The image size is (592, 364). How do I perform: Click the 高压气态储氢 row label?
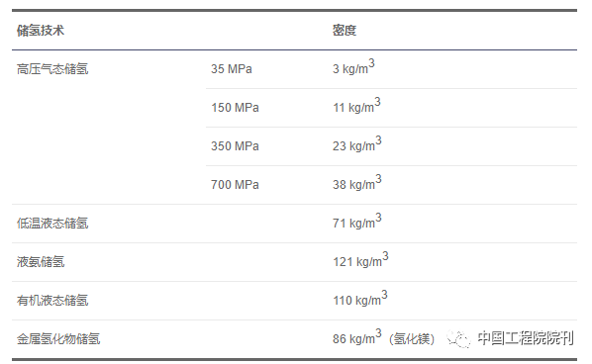52,69
